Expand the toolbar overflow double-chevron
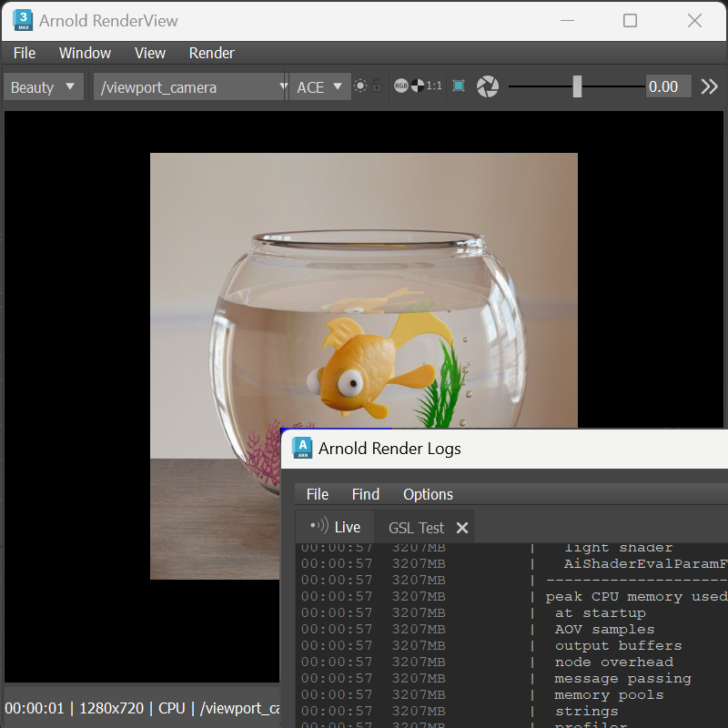 pyautogui.click(x=710, y=86)
